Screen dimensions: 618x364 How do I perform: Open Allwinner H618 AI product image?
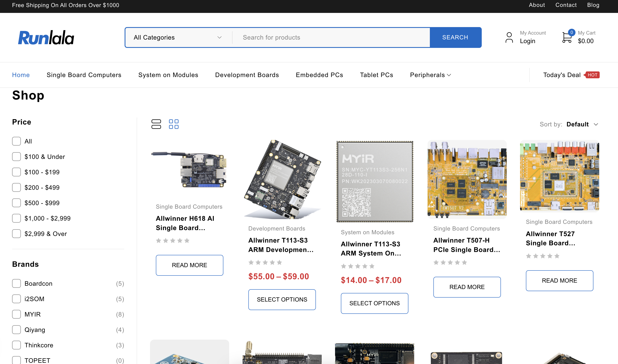tap(189, 170)
